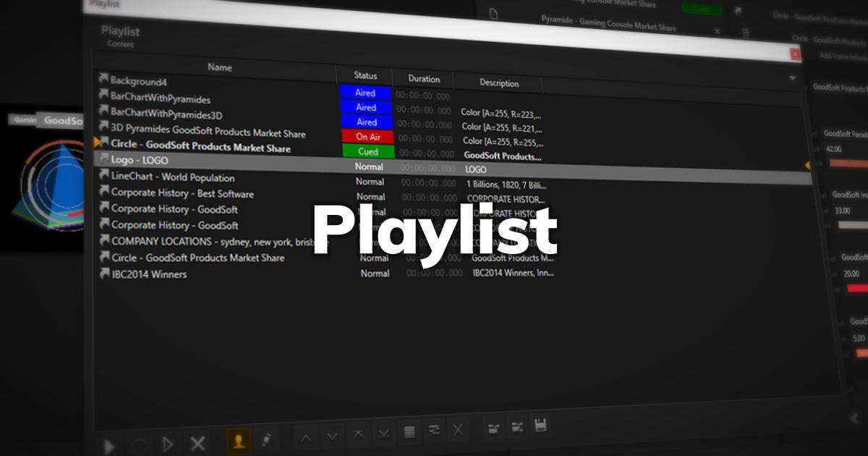
Task: Sort by the Duration column header
Action: coord(424,79)
